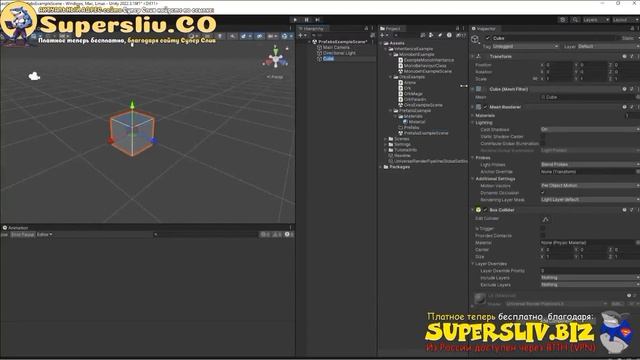Toggle the Box Collider enabled checkbox
The height and width of the screenshot is (360, 640).
click(485, 210)
